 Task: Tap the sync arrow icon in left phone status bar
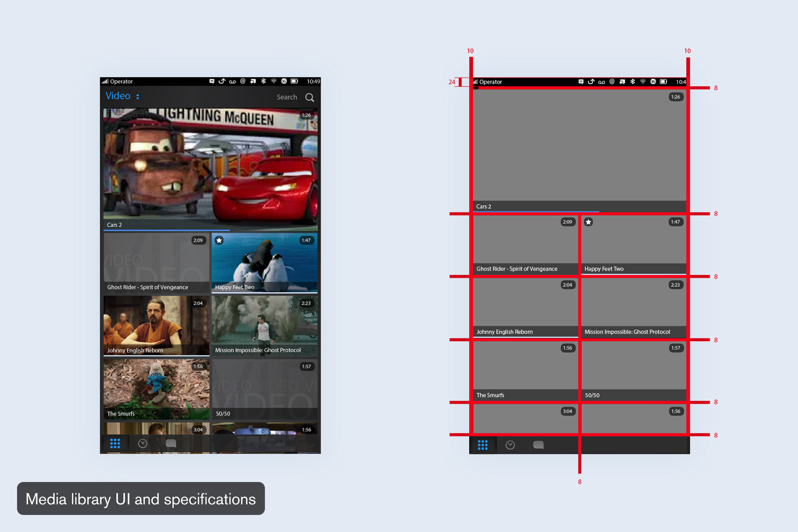coord(222,81)
